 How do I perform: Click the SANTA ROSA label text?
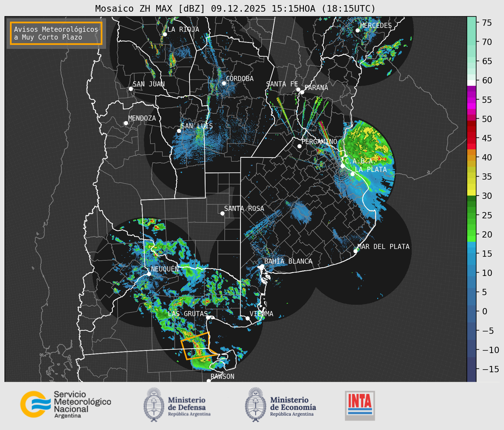pyautogui.click(x=244, y=208)
